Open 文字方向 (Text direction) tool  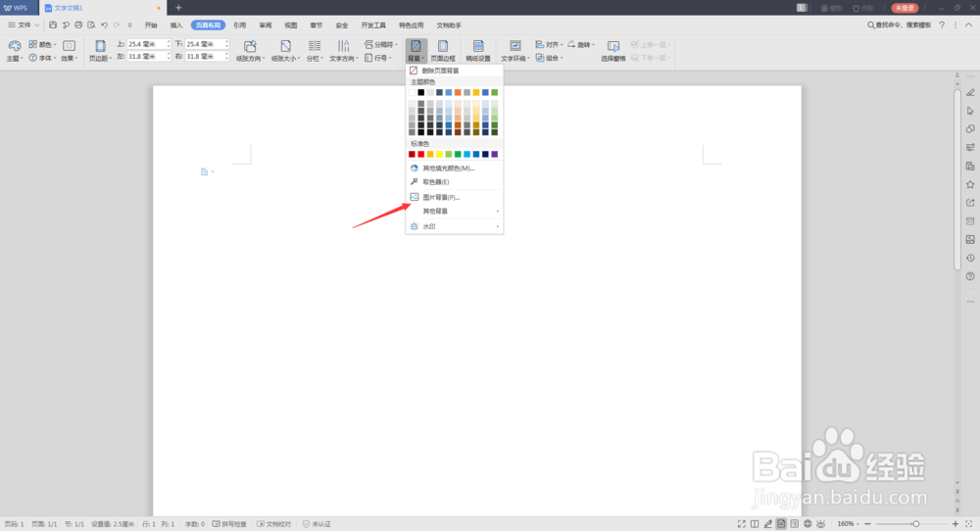[344, 51]
